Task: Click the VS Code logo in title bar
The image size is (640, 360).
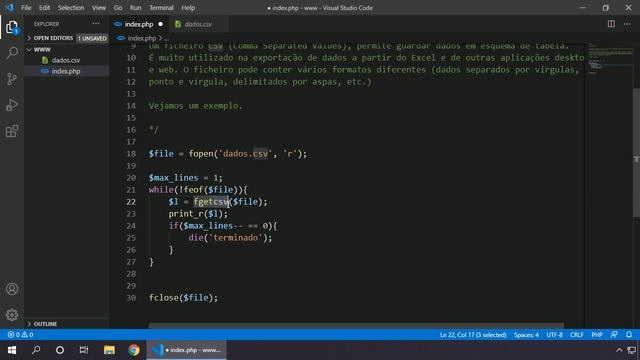Action: [9, 7]
